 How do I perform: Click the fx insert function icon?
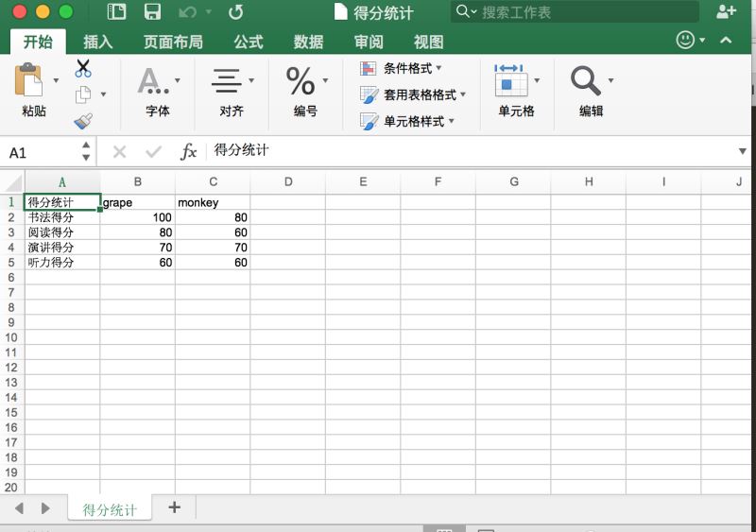coord(188,152)
